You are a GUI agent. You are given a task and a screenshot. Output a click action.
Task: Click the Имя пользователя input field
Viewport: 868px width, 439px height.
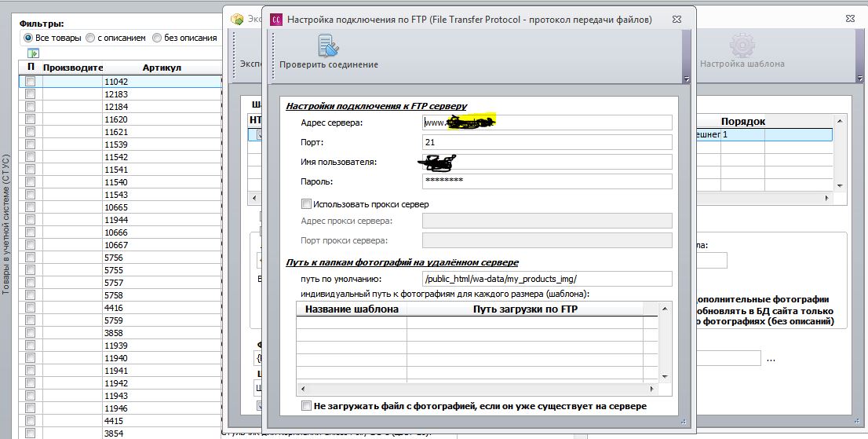547,163
